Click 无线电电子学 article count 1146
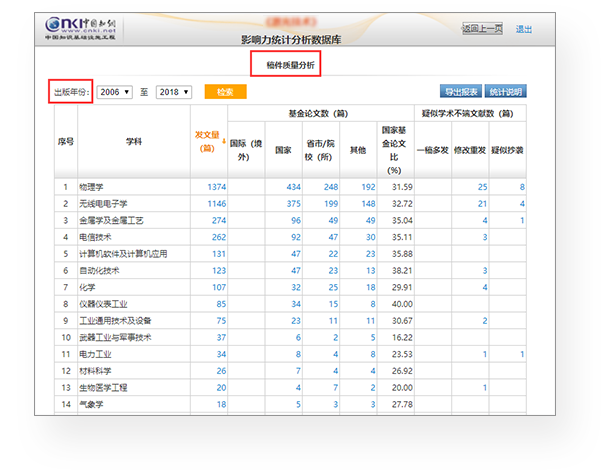Screen dimensions: 608x474 216,204
